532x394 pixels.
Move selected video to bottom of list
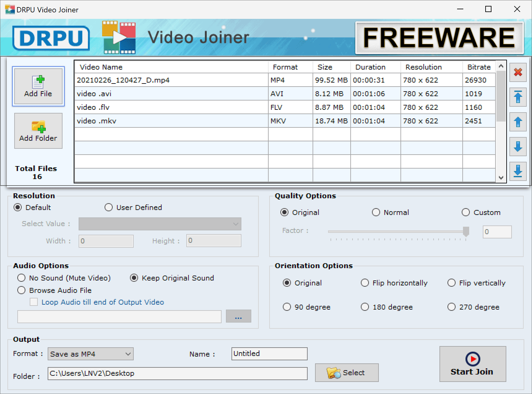[518, 171]
